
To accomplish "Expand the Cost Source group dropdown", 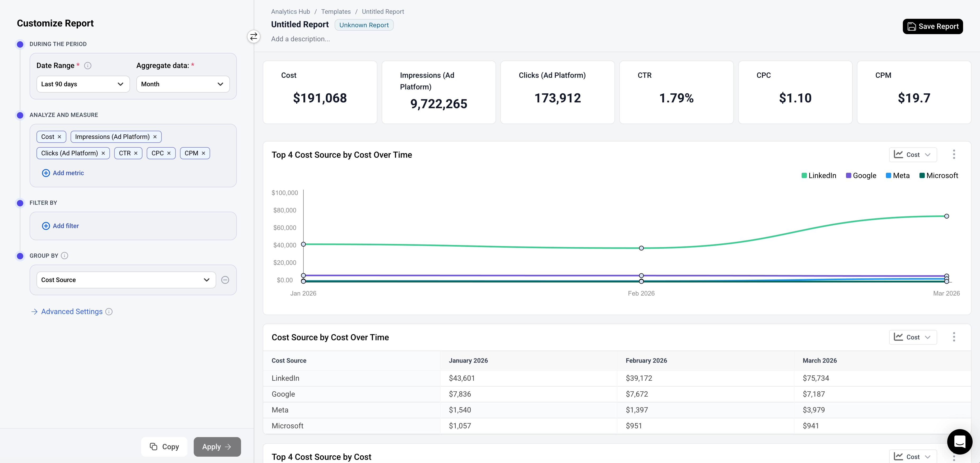I will [126, 280].
